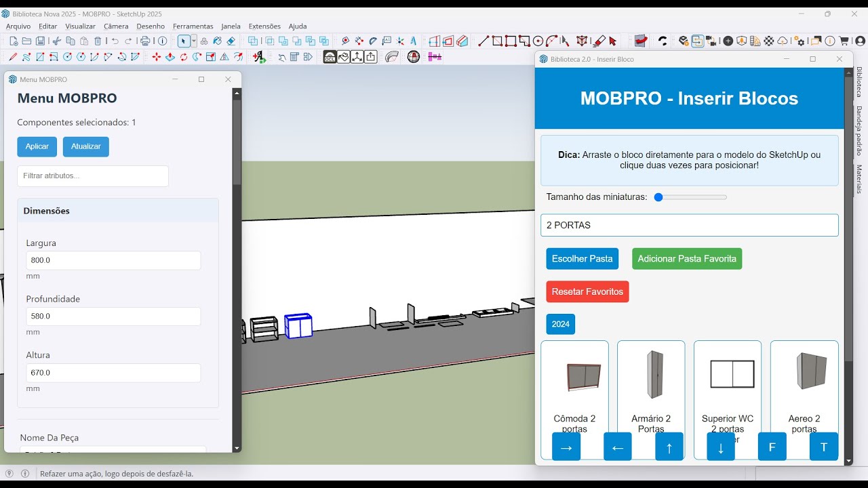The image size is (868, 488).
Task: Select the Tape Measure tool
Action: tap(345, 41)
